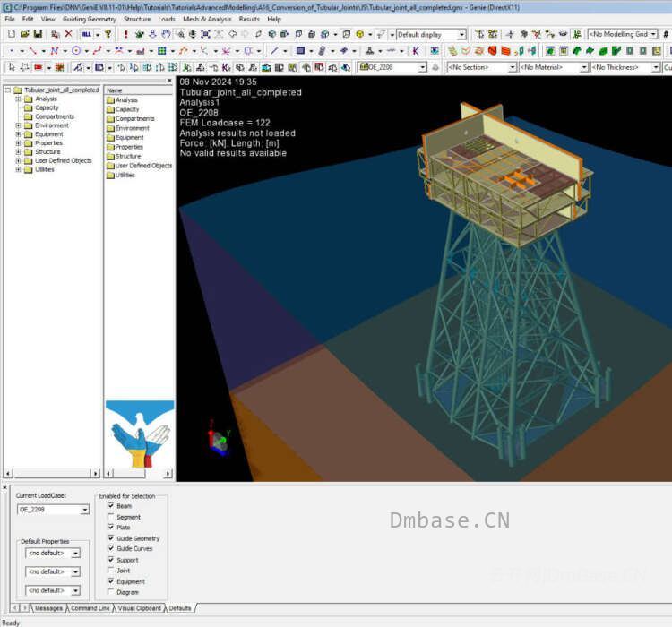Expand the Analysis tree node

tap(19, 99)
